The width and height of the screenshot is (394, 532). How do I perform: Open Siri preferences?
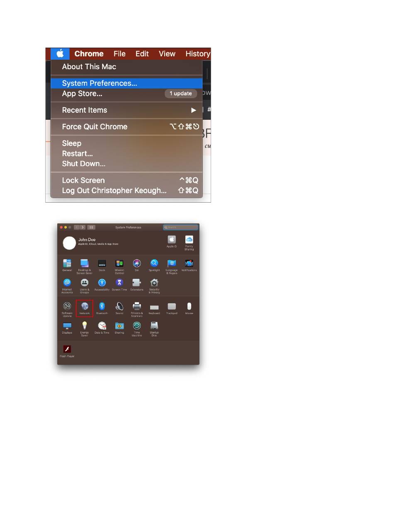tap(137, 265)
